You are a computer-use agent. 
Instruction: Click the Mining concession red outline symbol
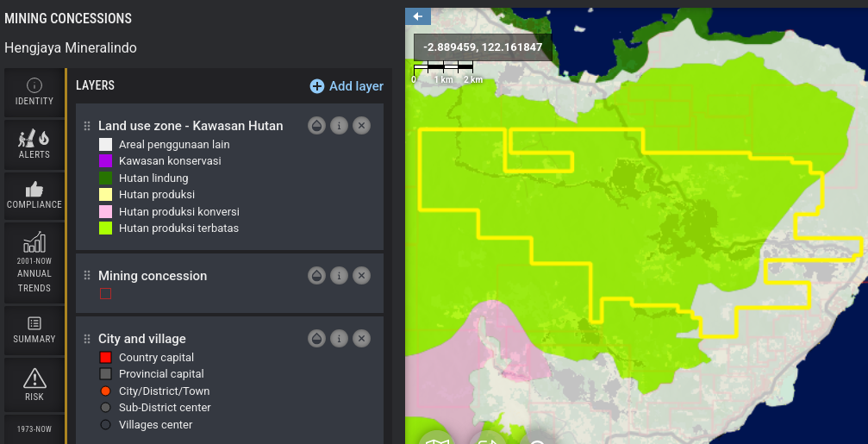[x=105, y=293]
